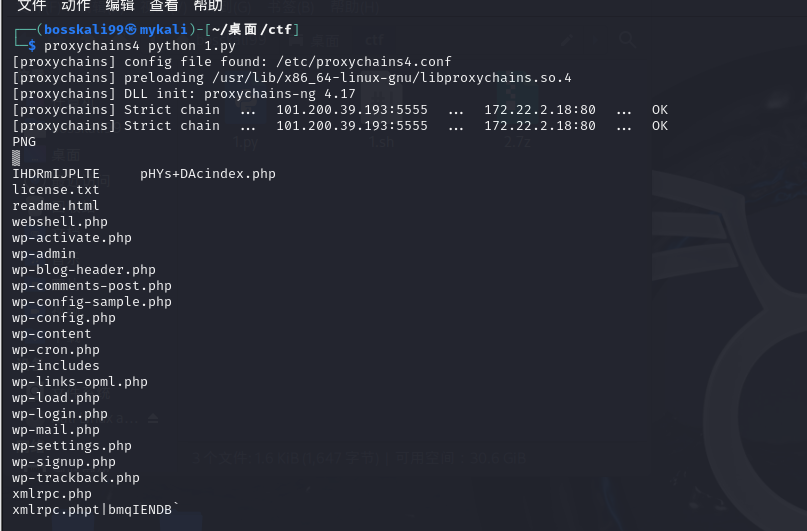Click the wp-login.php entry

pos(60,414)
